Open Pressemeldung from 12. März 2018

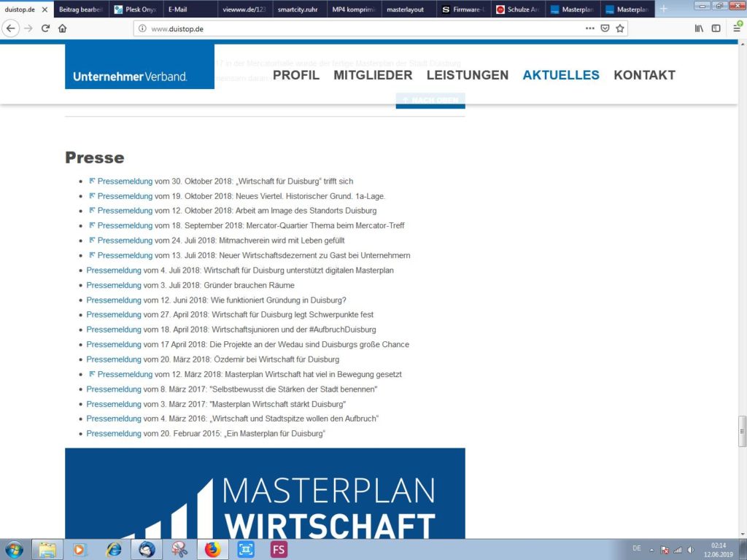[125, 374]
